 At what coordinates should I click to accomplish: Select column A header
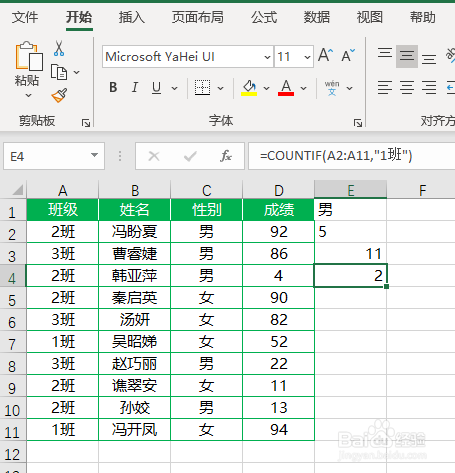[63, 190]
